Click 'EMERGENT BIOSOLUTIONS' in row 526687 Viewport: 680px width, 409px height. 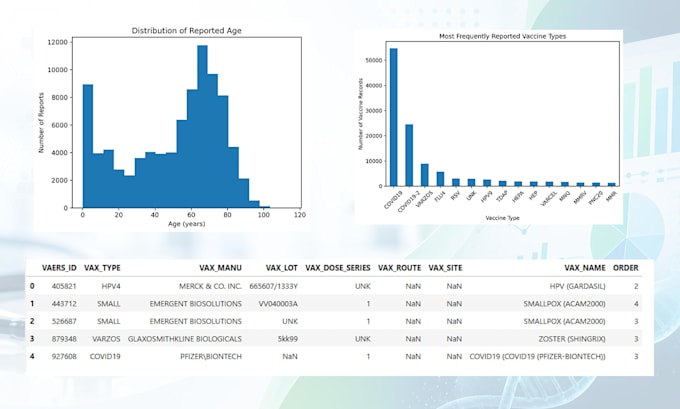[x=196, y=321]
